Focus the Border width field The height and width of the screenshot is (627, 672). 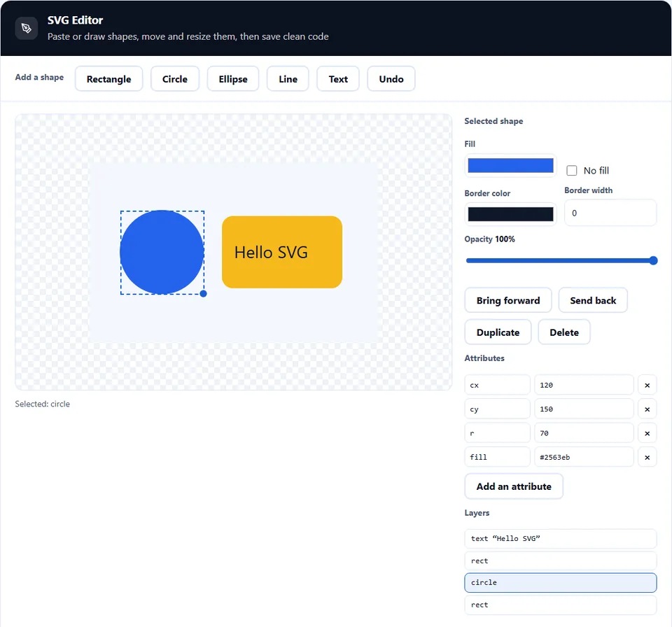point(610,213)
